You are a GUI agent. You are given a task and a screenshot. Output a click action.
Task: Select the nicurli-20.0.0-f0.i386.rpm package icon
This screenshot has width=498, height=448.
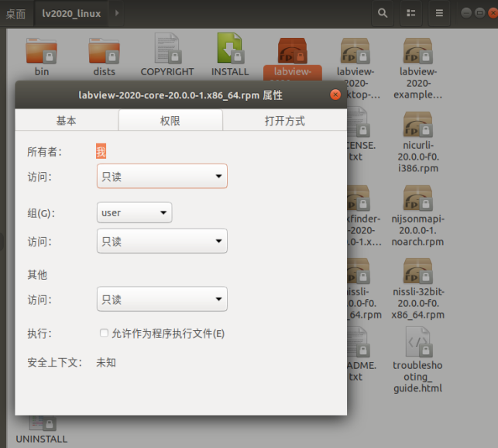418,124
